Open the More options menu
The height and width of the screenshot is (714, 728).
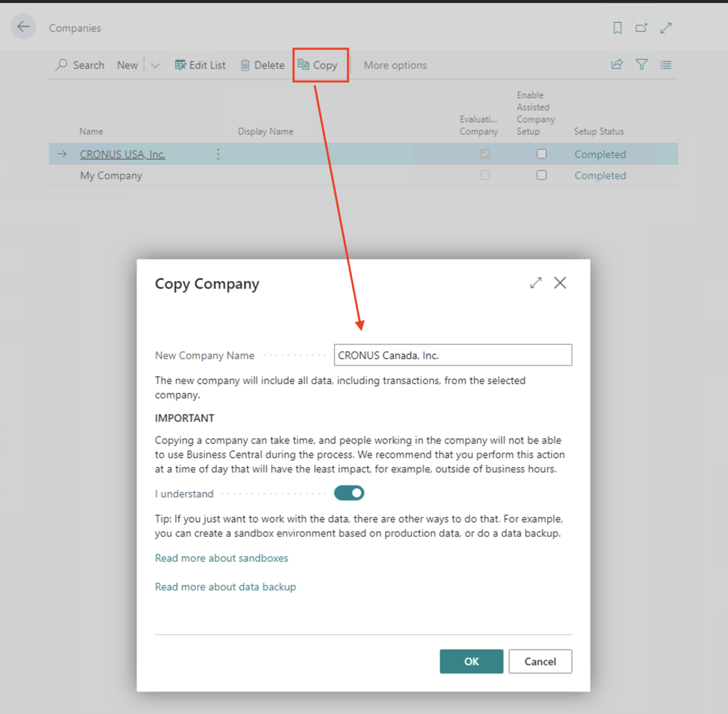tap(395, 65)
